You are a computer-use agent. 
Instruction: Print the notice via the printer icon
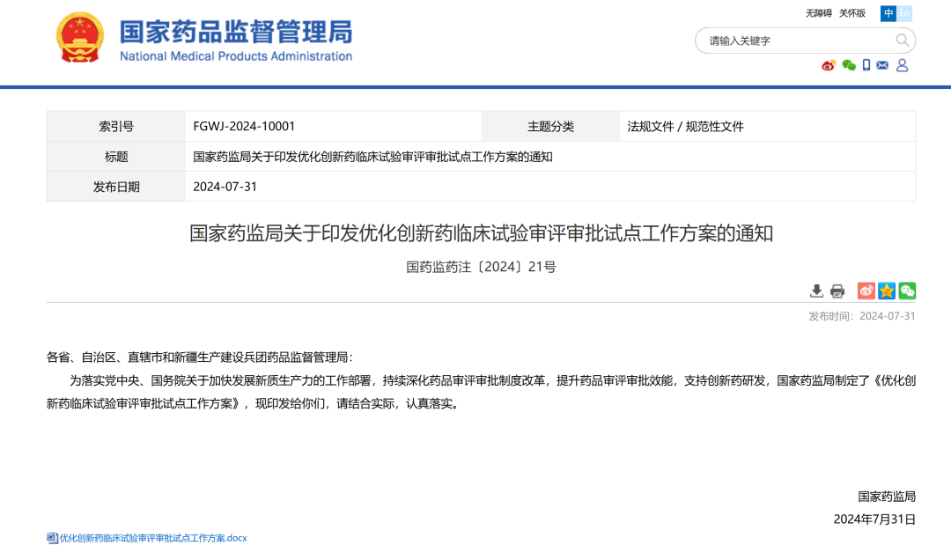point(837,291)
